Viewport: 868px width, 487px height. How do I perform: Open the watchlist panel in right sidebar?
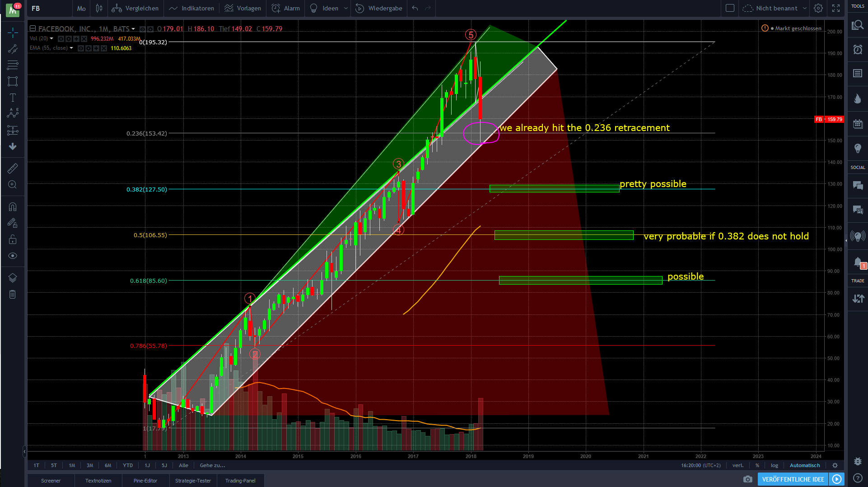[858, 25]
